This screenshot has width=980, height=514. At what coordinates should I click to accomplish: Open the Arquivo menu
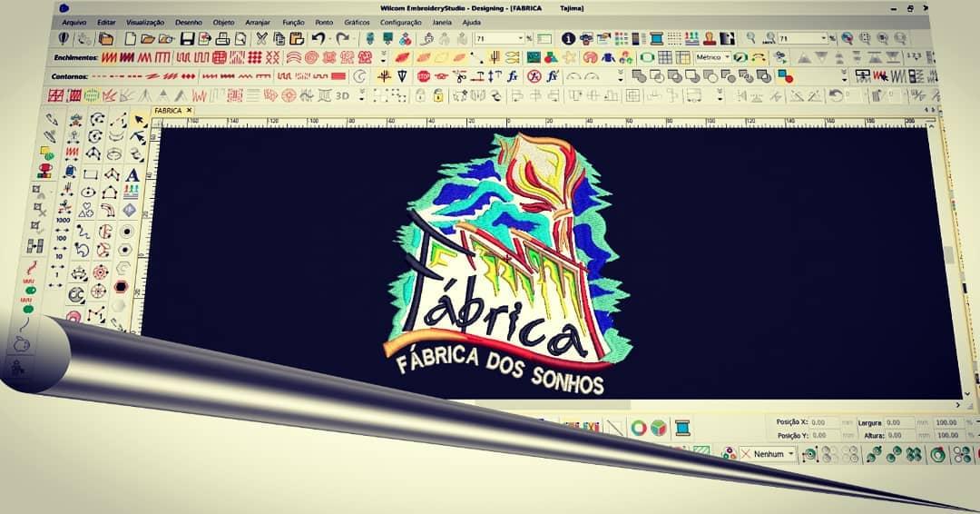[73, 23]
